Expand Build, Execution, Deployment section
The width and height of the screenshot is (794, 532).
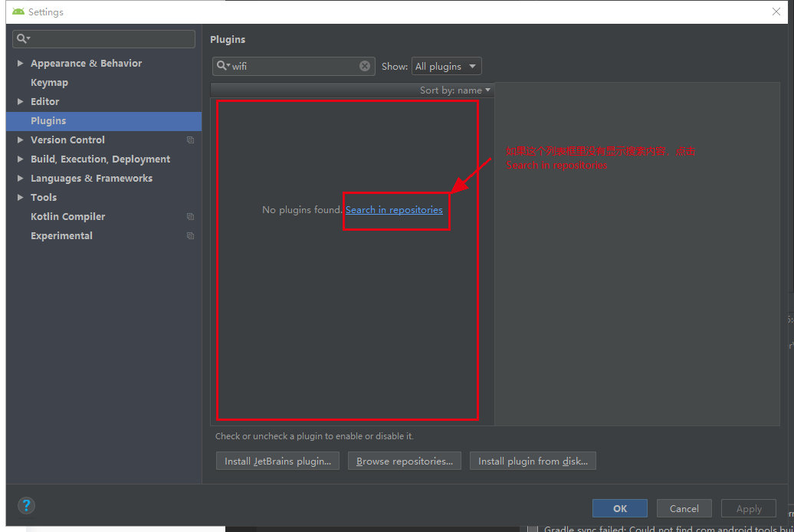pyautogui.click(x=20, y=159)
